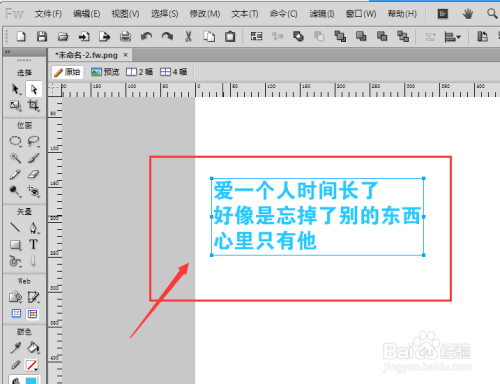Select the Pen tool
The height and width of the screenshot is (384, 500).
33,228
